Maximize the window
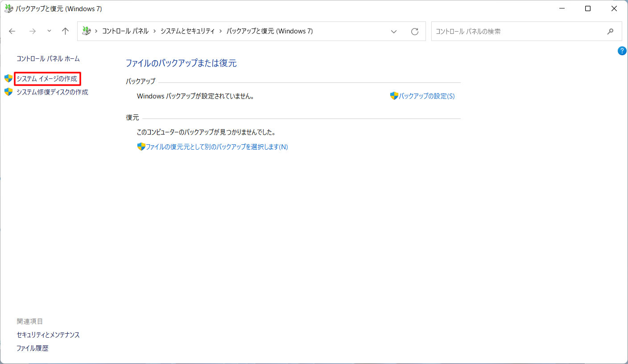The image size is (628, 364). (x=588, y=8)
